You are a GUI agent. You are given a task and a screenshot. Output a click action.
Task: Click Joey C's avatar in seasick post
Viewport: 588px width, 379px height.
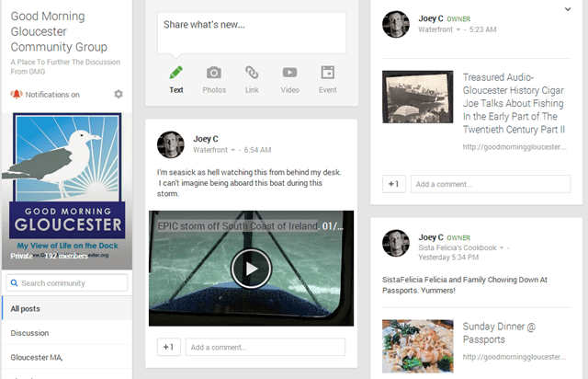pyautogui.click(x=171, y=144)
